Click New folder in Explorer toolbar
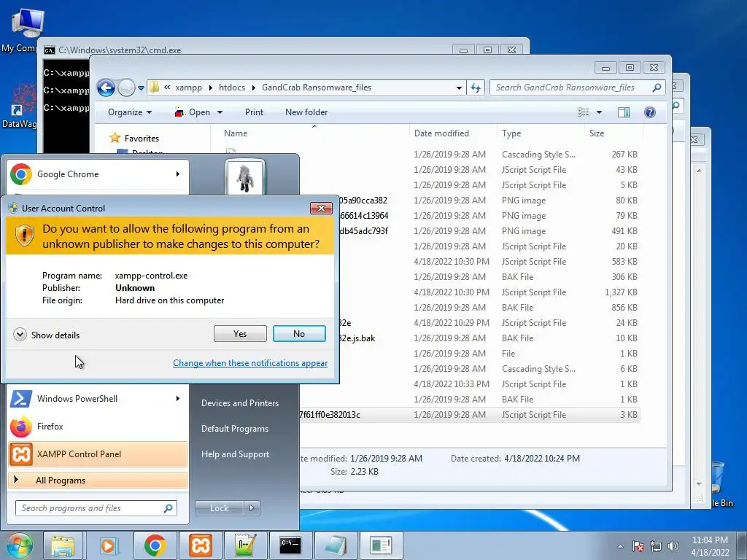Screen dimensions: 747x560 (306, 112)
